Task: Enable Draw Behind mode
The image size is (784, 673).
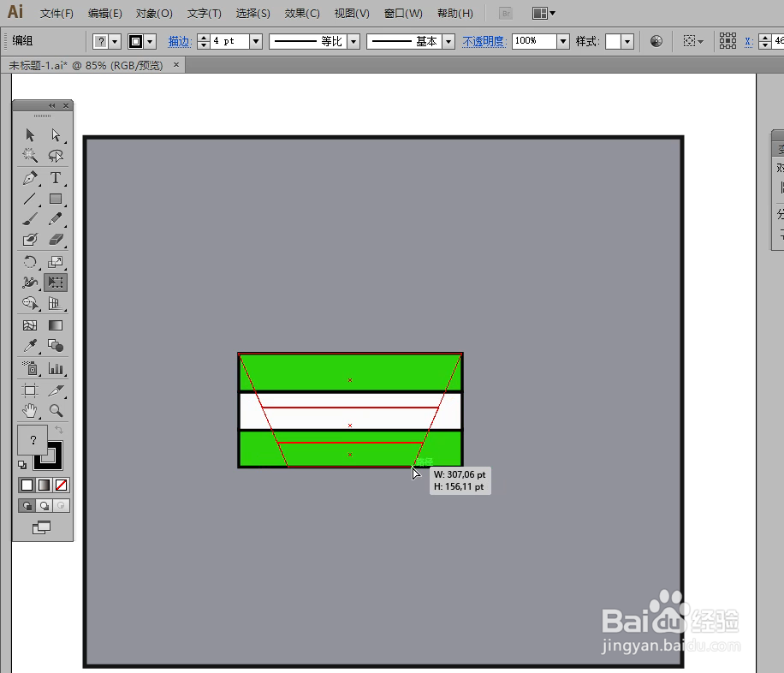Action: point(44,505)
